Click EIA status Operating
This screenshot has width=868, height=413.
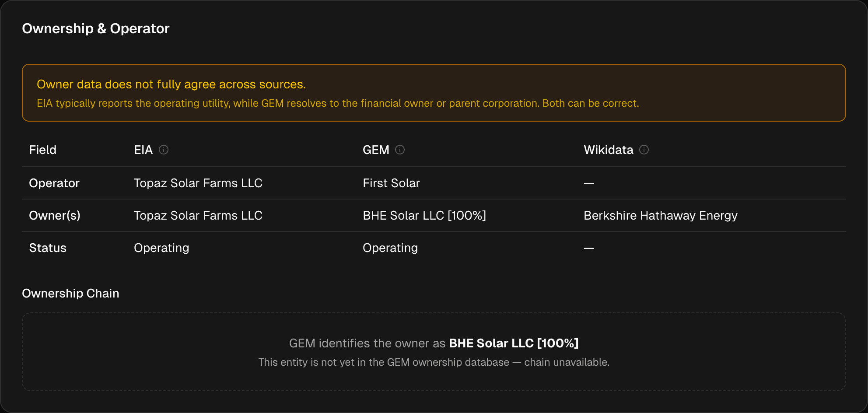click(161, 248)
